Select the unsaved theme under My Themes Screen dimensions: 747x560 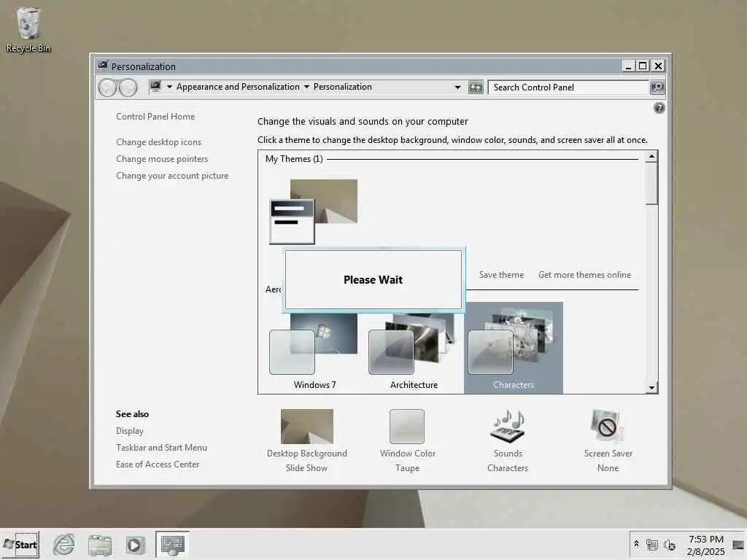coord(314,211)
